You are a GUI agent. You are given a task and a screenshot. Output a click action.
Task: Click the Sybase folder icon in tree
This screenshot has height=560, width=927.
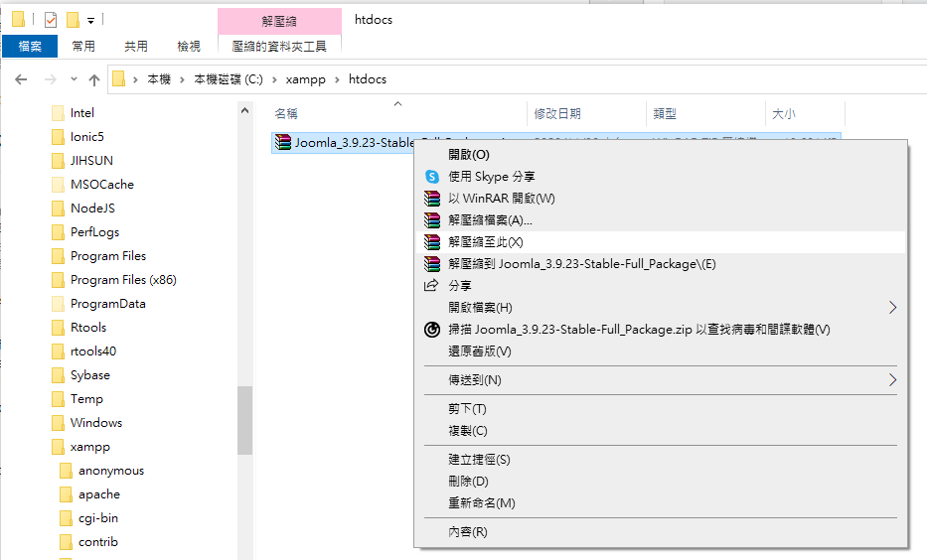coord(58,375)
